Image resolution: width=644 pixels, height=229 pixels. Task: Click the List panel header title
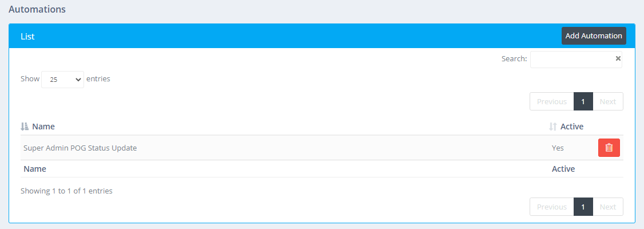pos(27,36)
